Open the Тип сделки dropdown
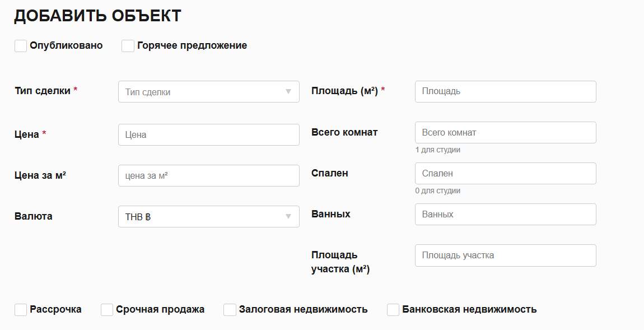The height and width of the screenshot is (330, 644). pyautogui.click(x=208, y=92)
